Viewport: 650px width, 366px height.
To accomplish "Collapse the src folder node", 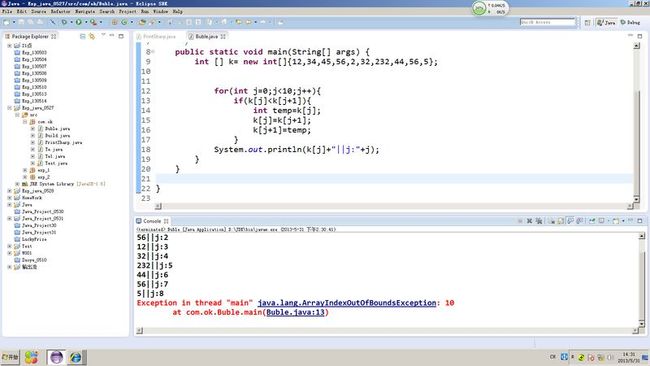I will click(x=17, y=115).
